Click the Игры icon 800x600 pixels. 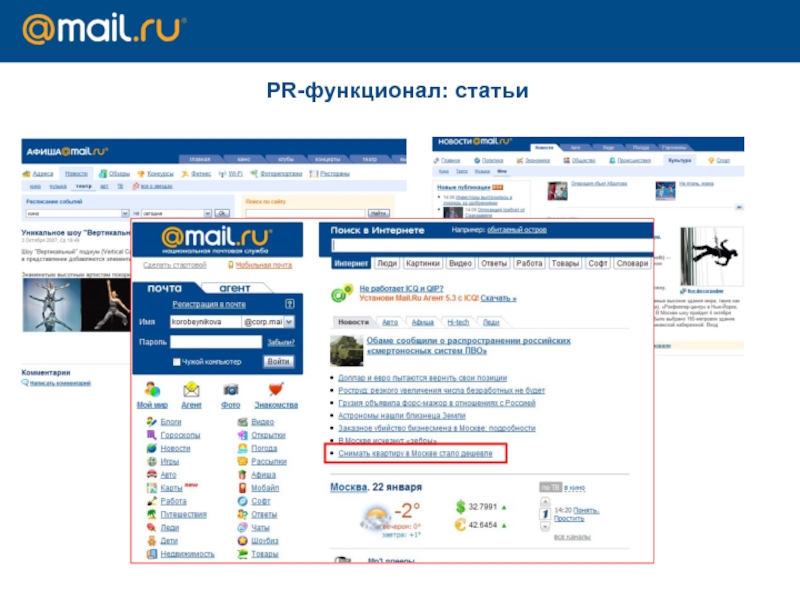[x=152, y=461]
